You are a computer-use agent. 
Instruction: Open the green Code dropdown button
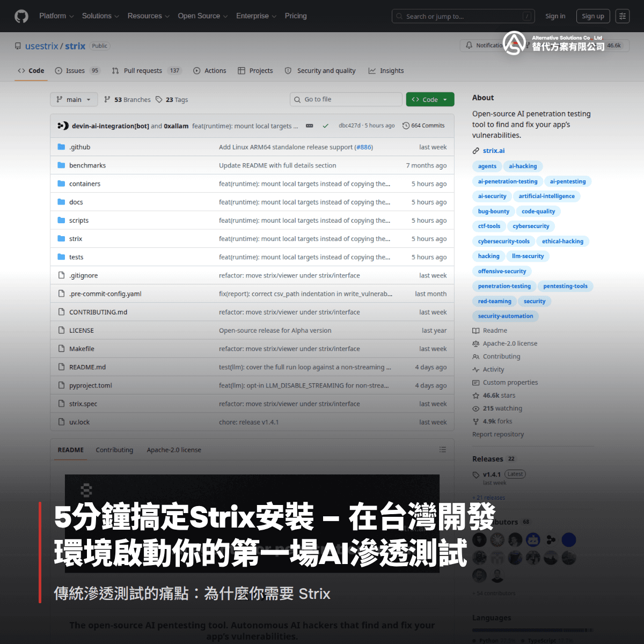[x=430, y=99]
